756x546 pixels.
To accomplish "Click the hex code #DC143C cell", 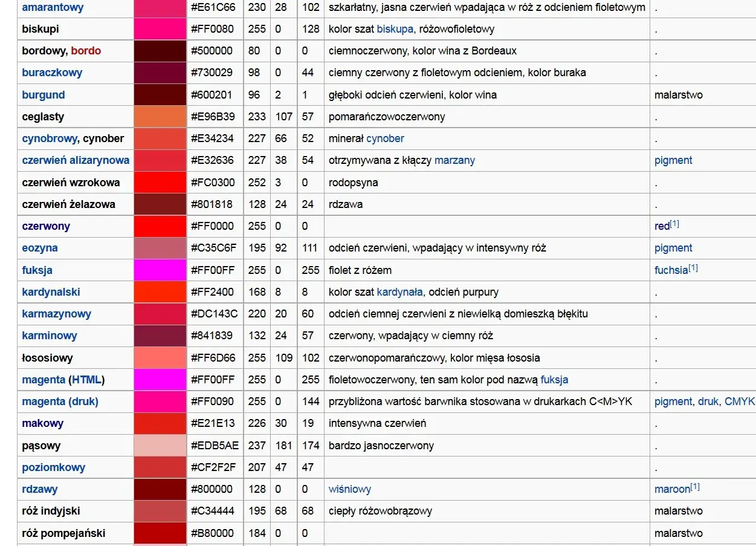I will tap(215, 314).
